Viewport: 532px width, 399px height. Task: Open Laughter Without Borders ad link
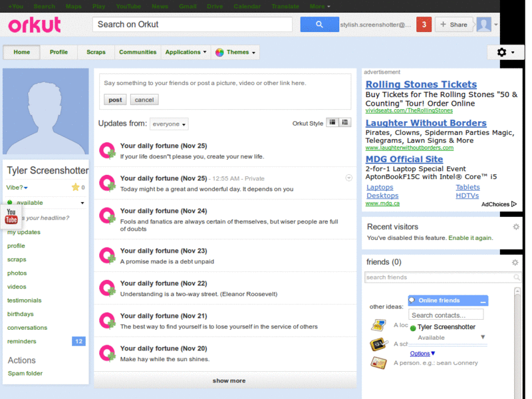(426, 123)
